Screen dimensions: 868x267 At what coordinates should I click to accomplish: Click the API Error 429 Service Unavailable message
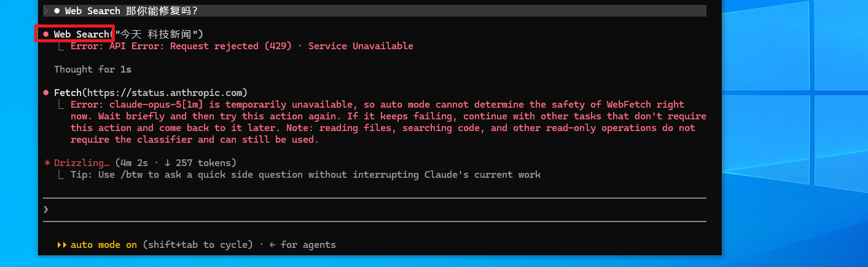coord(242,46)
